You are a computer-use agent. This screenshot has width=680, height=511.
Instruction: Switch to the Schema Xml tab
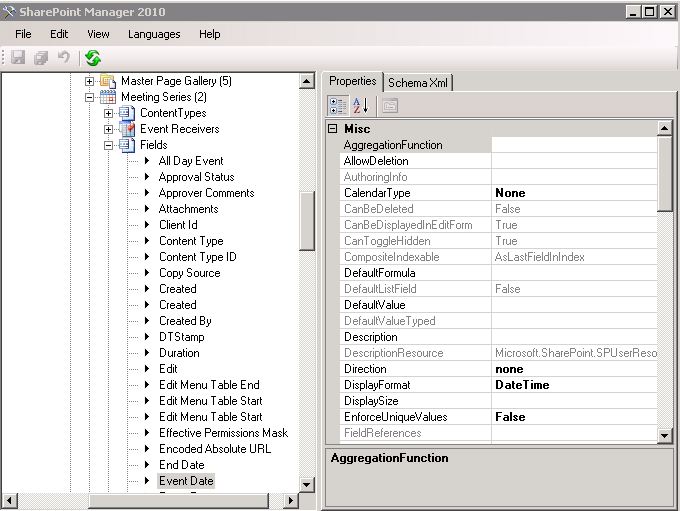(418, 82)
